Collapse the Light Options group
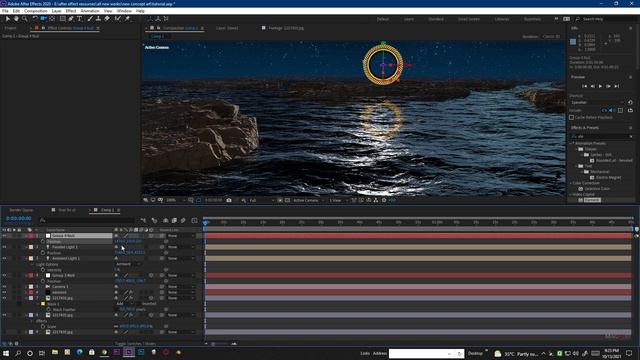640x360 pixels. tap(32, 264)
